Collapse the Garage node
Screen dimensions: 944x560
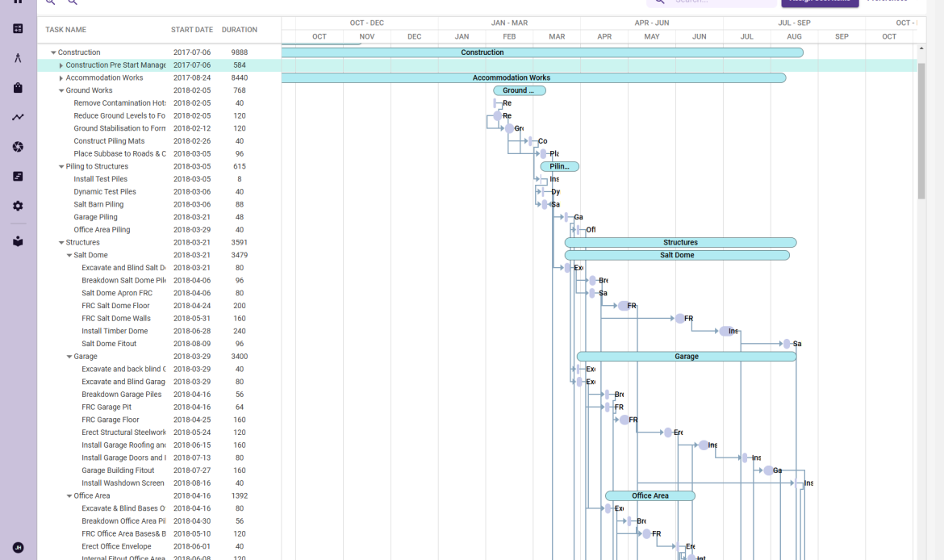pos(69,357)
